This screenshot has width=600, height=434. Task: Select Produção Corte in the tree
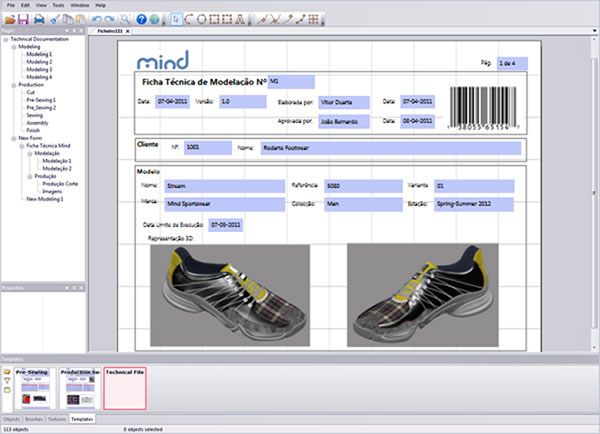coord(60,184)
